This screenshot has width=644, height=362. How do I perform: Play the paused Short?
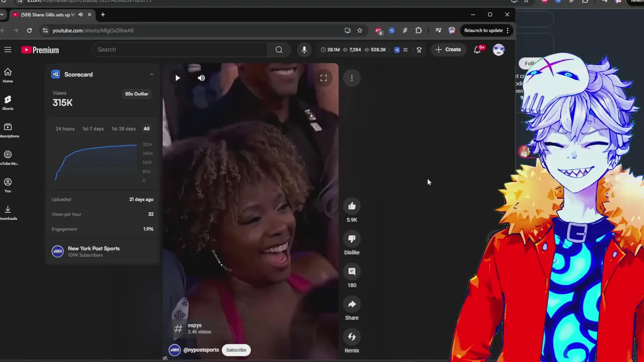point(177,78)
